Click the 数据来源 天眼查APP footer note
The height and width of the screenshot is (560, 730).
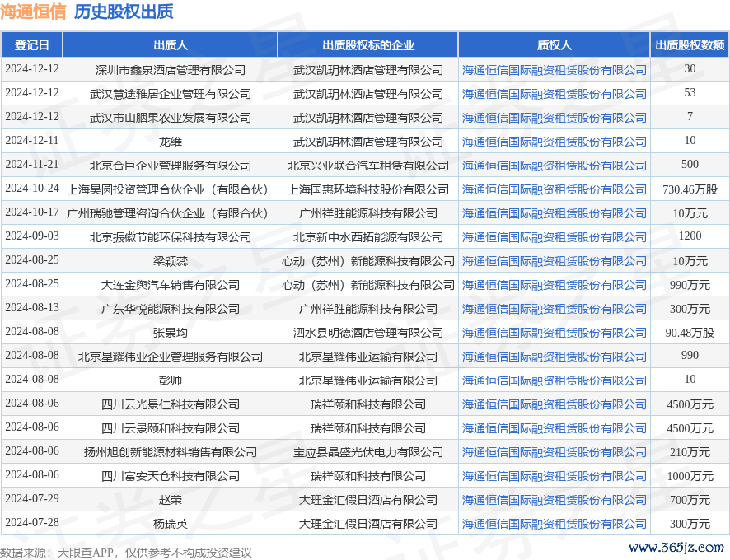126,553
